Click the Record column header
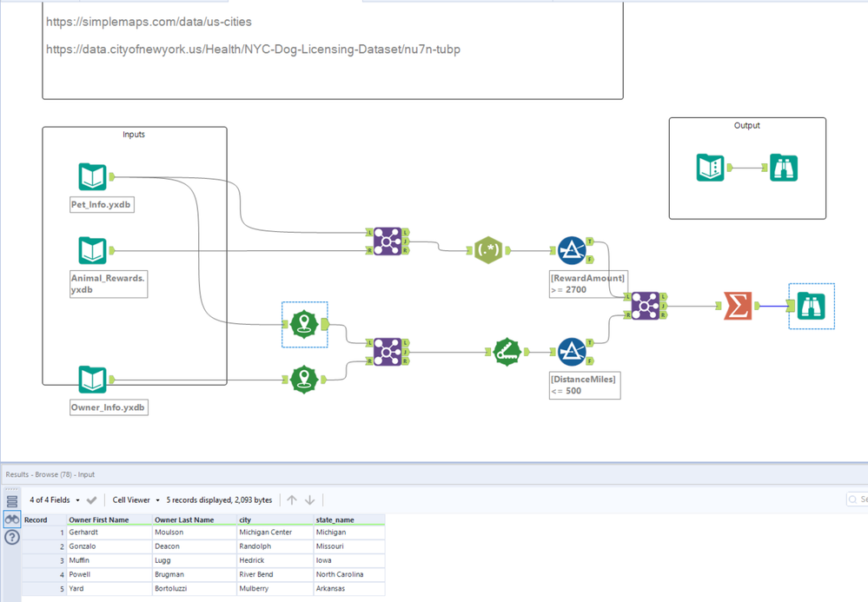Screen dimensions: 868x602 pyautogui.click(x=44, y=519)
